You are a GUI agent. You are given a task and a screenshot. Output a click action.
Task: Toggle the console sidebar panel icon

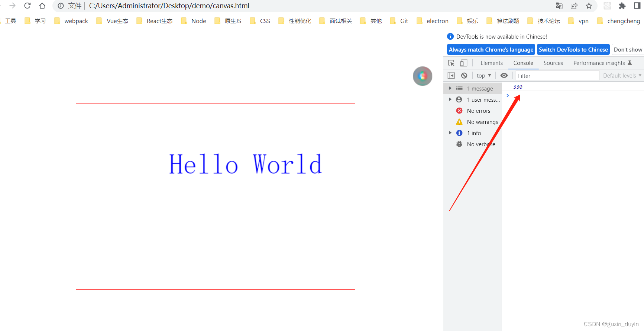point(451,76)
